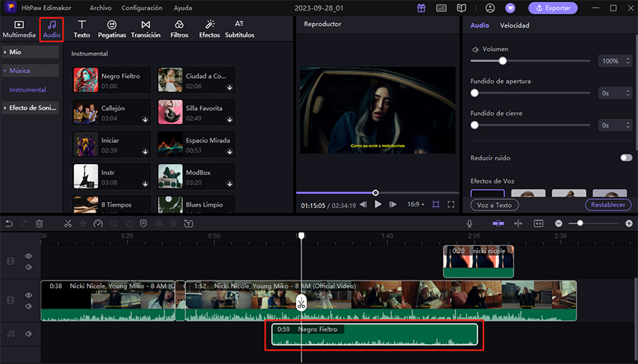Click the undo arrow in timeline toolbar
The image size is (638, 364).
click(9, 224)
